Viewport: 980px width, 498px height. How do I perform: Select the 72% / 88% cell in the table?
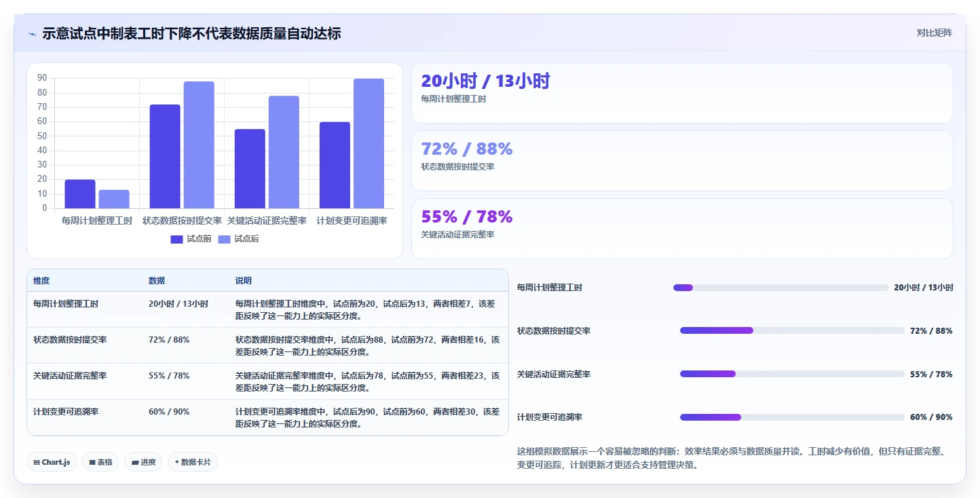pos(169,340)
